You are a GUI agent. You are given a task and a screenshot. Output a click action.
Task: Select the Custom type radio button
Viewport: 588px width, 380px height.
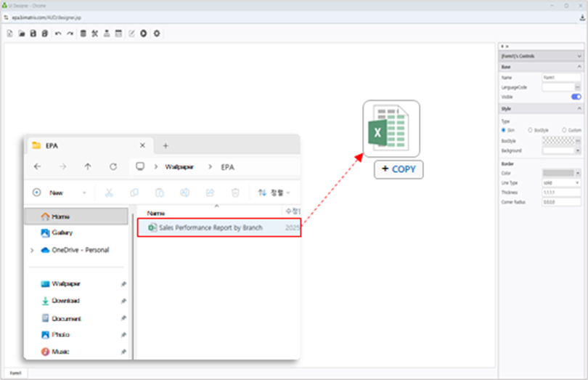click(565, 130)
